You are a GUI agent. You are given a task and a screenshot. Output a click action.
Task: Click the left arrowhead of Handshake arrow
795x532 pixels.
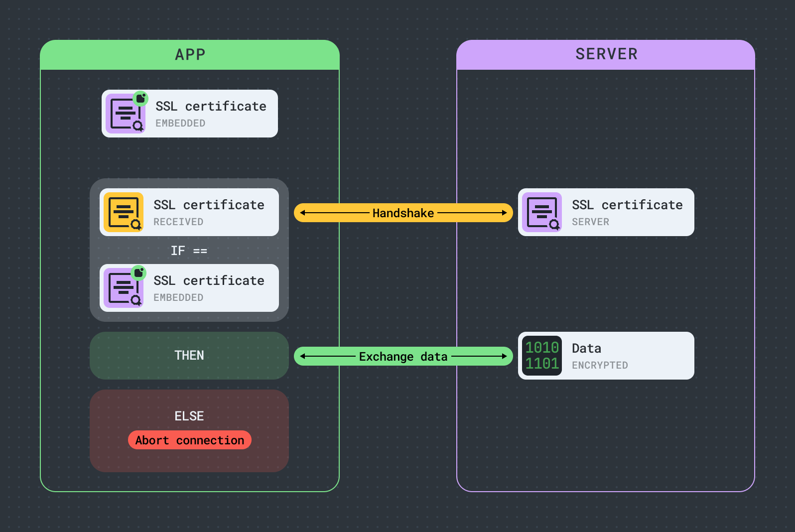click(303, 213)
